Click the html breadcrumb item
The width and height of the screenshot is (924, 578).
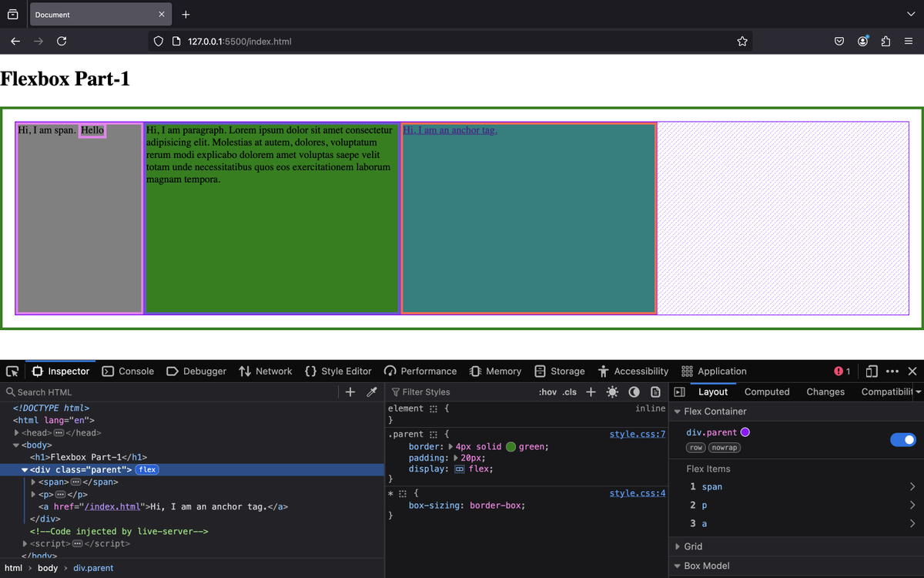[13, 568]
